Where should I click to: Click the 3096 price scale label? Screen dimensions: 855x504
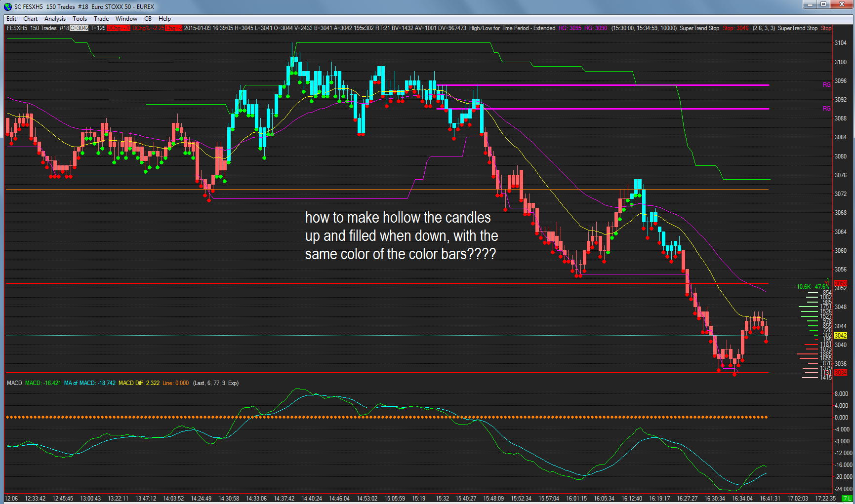841,81
